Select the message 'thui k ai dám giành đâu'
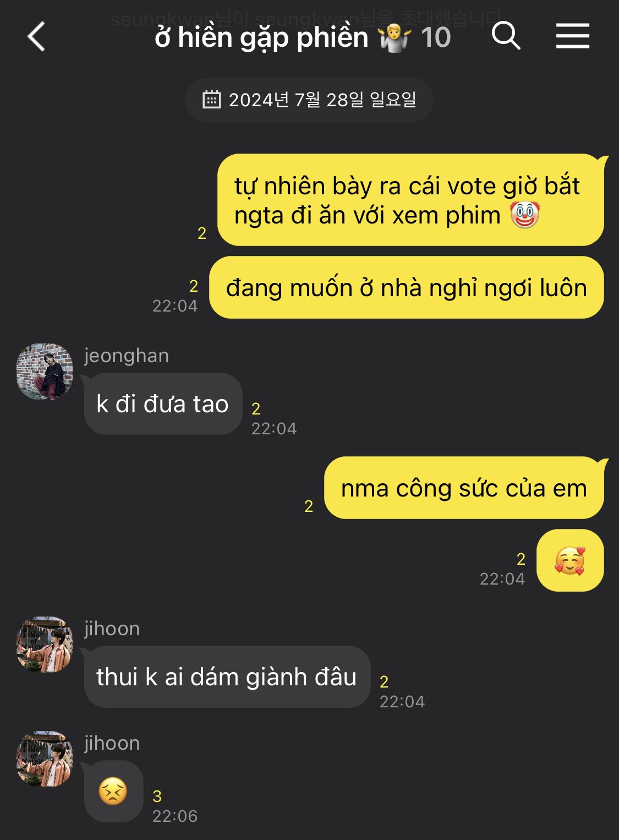 point(227,677)
